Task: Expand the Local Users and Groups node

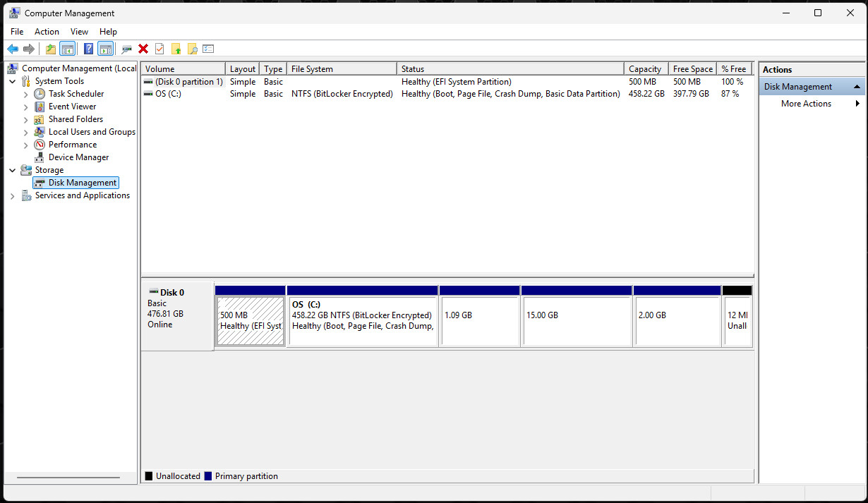Action: 25,132
